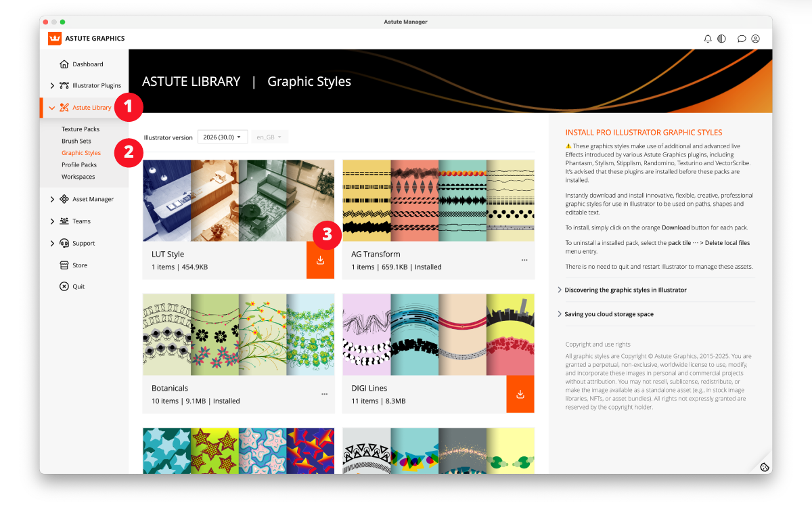Open the user account icon
The width and height of the screenshot is (812, 505).
tap(756, 39)
